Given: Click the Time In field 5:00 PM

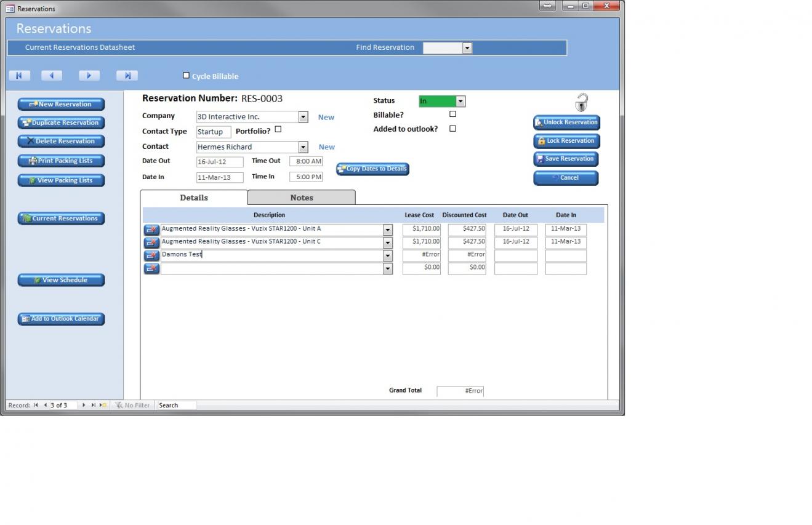Looking at the screenshot, I should [x=306, y=177].
